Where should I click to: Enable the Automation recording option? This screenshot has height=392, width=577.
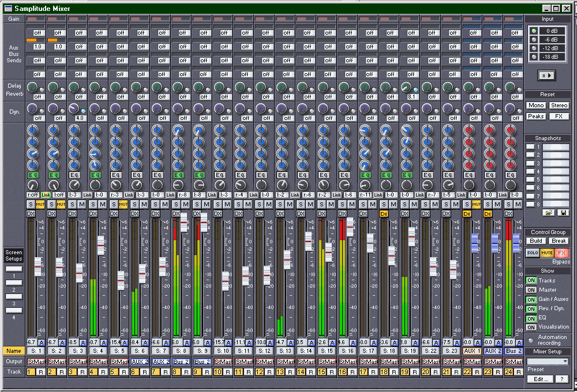pyautogui.click(x=530, y=341)
